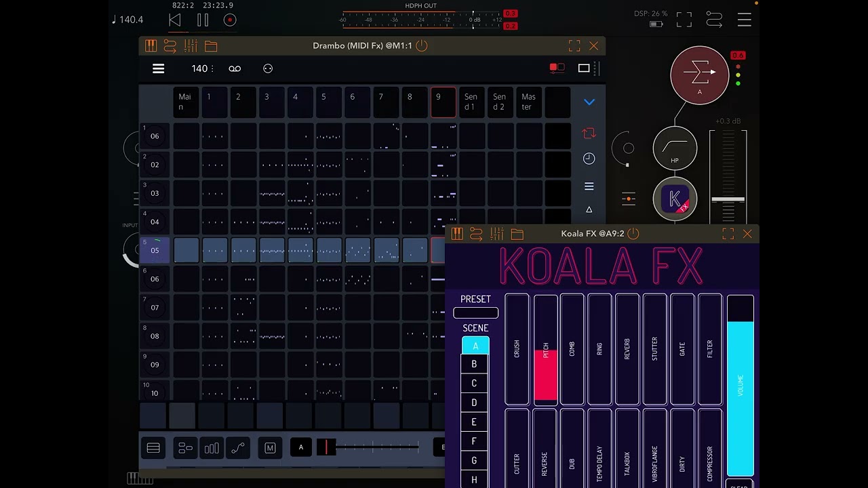Open Drambo hamburger main menu
The width and height of the screenshot is (868, 488).
158,68
